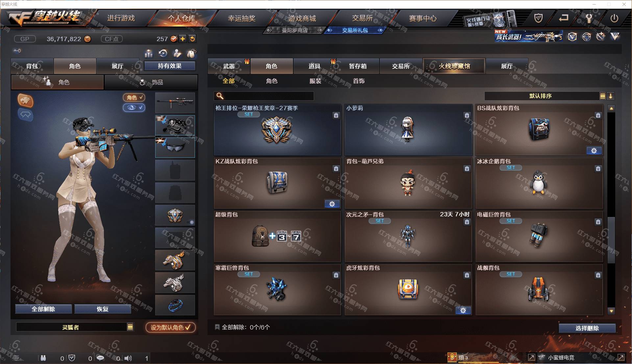Check the 全部解除 checkbox
This screenshot has height=364, width=632.
217,327
